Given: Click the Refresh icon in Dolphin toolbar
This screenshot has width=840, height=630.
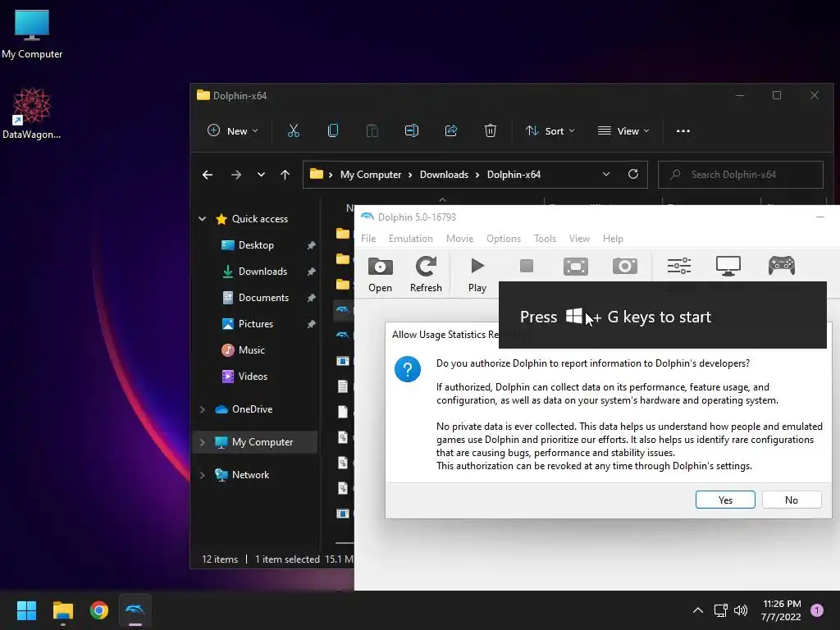Looking at the screenshot, I should coord(426,267).
